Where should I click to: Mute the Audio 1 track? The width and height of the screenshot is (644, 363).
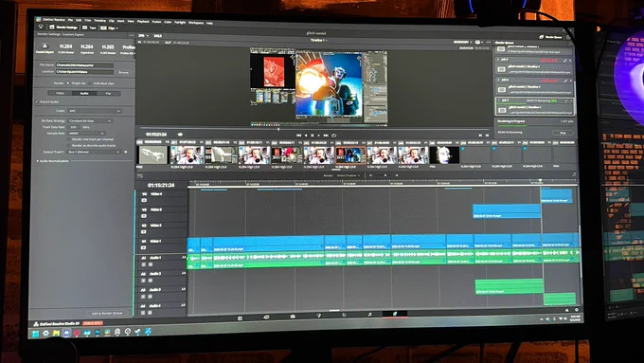pyautogui.click(x=150, y=264)
